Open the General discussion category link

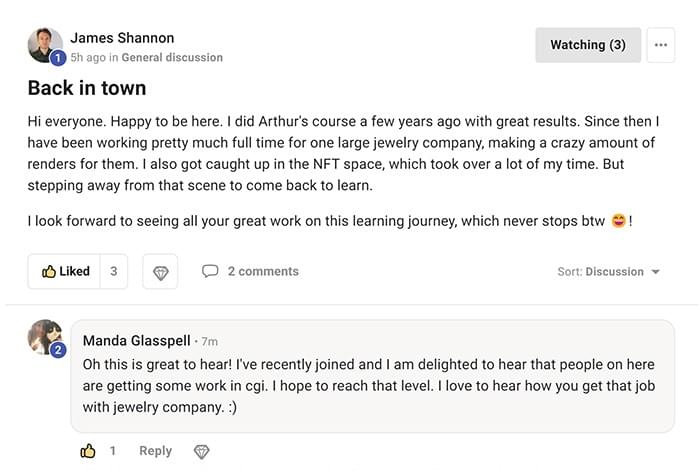[172, 58]
